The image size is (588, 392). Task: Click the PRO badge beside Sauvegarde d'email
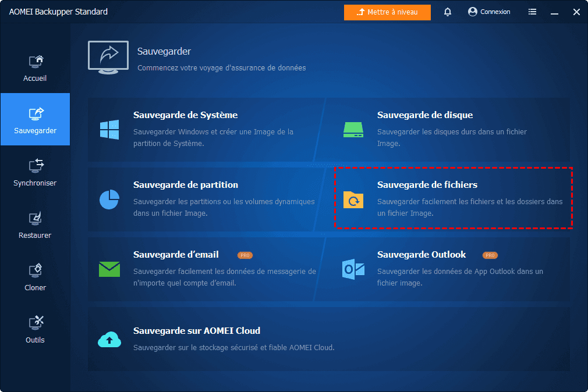[245, 255]
